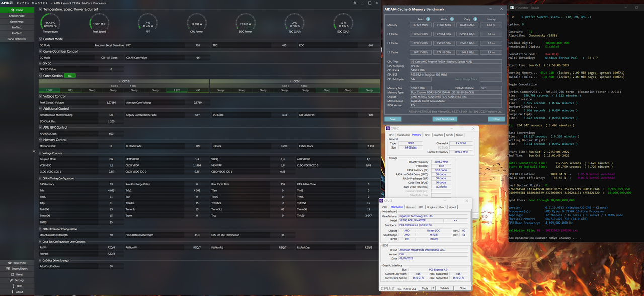Click the CO All Core Value -16

click(x=198, y=58)
